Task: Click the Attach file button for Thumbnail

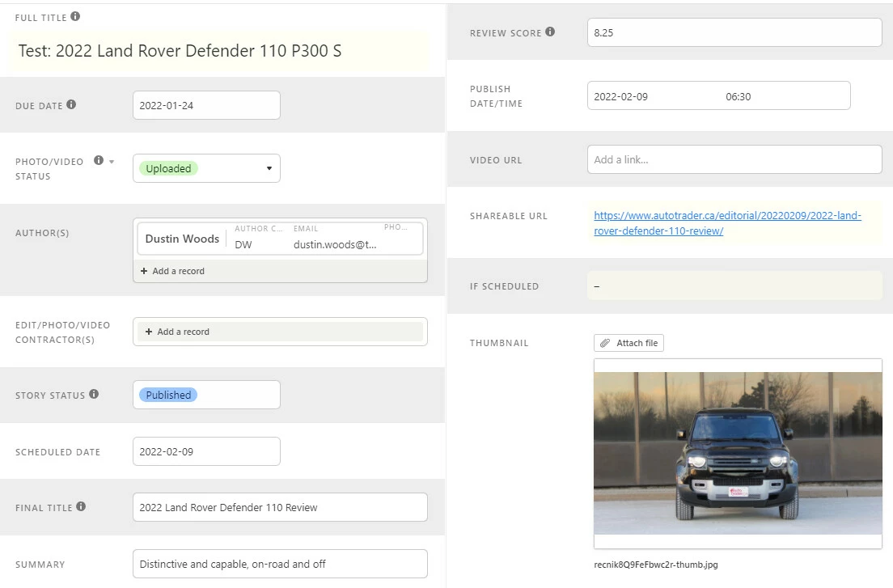Action: tap(628, 343)
